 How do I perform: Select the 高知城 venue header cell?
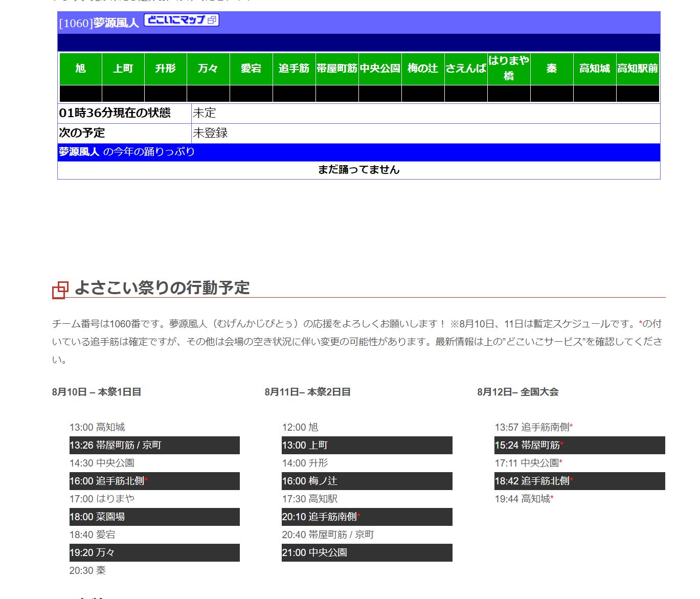click(595, 69)
